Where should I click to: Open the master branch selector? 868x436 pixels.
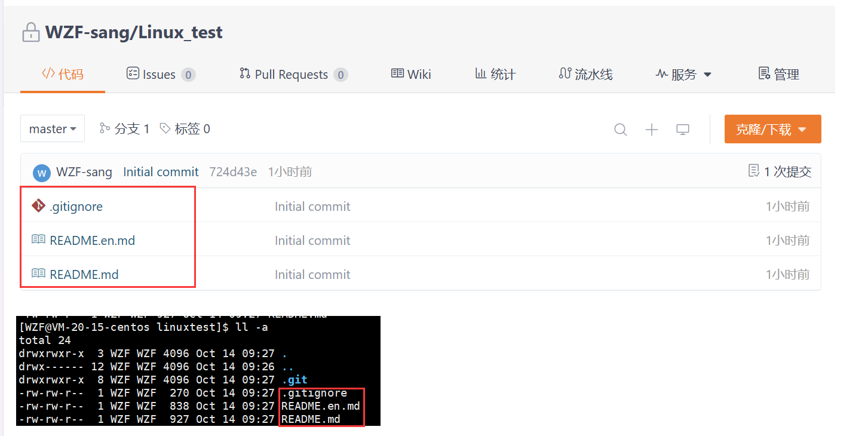tap(53, 128)
